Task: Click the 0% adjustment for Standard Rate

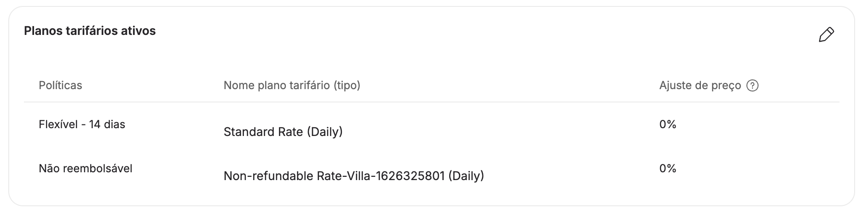Action: click(667, 124)
